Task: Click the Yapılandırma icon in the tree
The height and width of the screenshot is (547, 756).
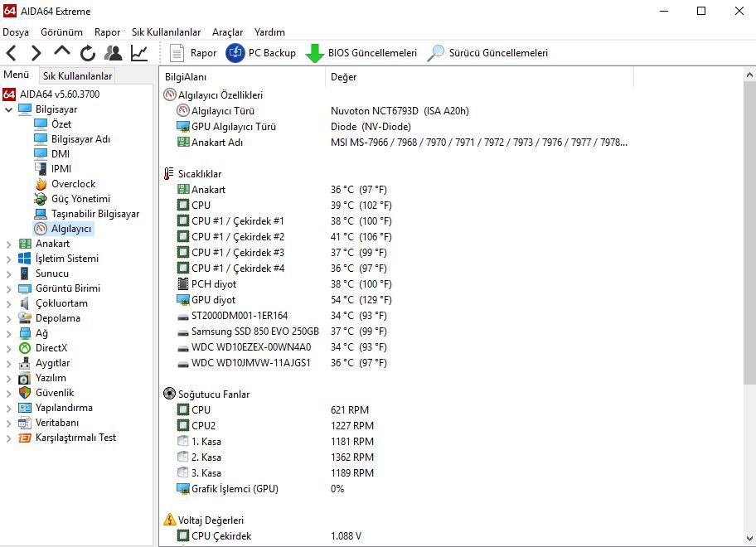Action: tap(25, 408)
